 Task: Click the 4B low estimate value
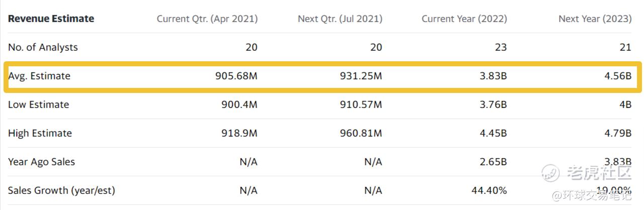(625, 104)
